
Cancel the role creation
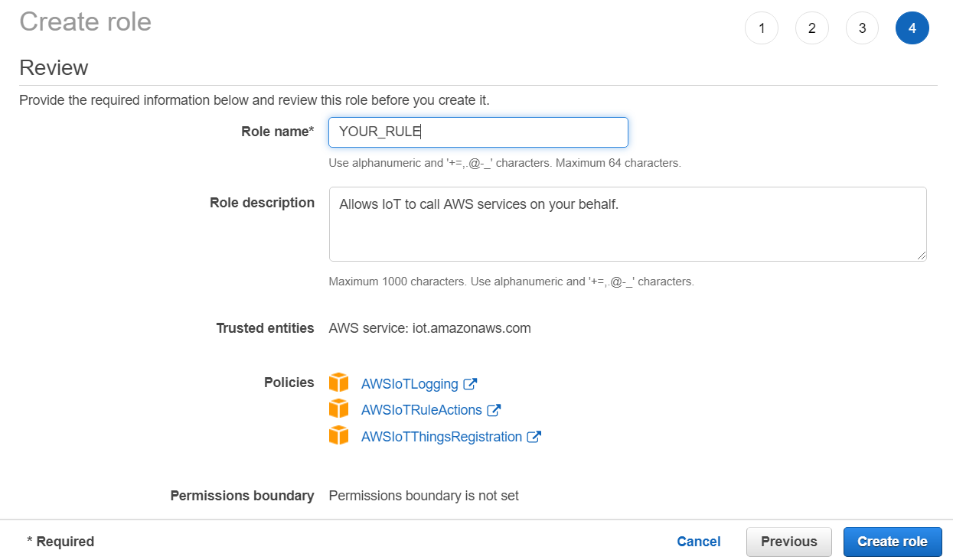pos(699,542)
